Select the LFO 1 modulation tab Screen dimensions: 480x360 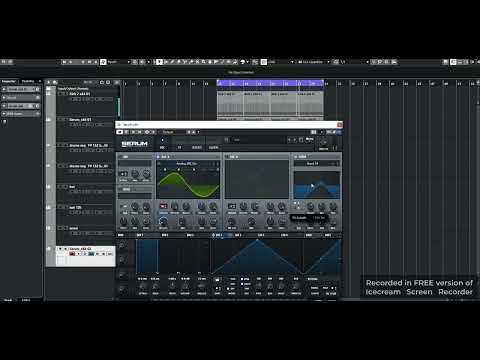coord(219,235)
